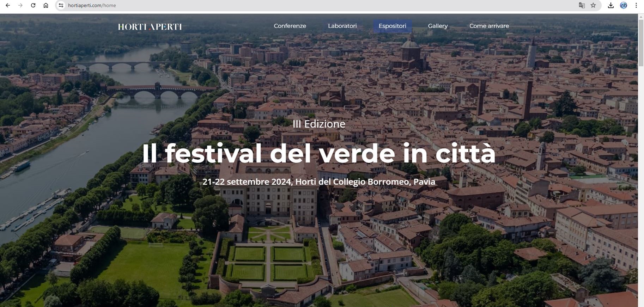Click the scrollbar up arrow

click(x=641, y=16)
